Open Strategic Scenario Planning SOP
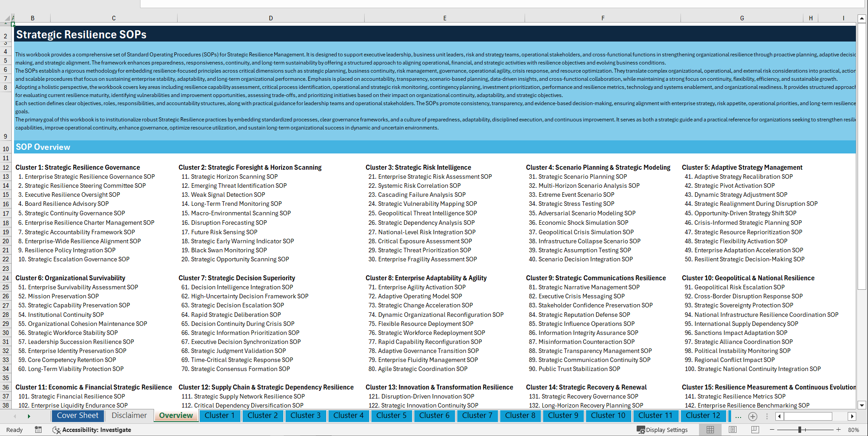Image resolution: width=868 pixels, height=436 pixels. click(578, 176)
